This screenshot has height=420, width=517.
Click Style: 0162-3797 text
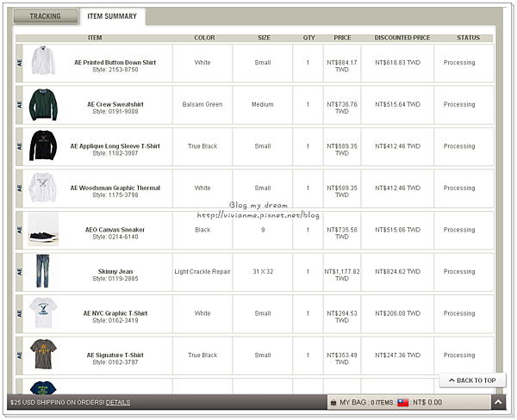point(115,362)
